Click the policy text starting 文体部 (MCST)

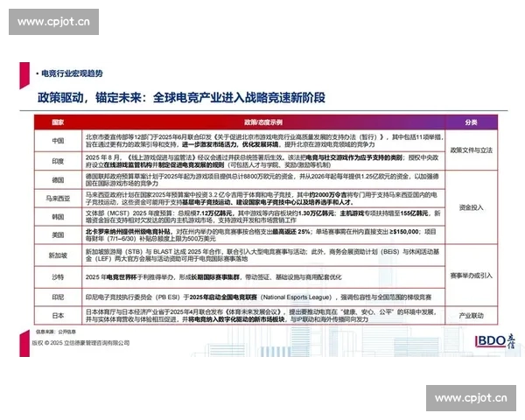pyautogui.click(x=262, y=217)
